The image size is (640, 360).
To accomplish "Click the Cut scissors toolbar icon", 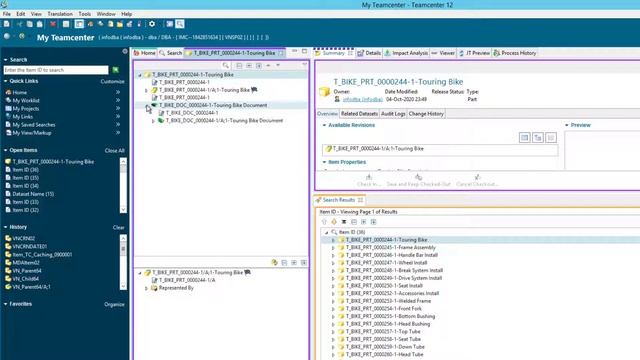I will 19,24.
